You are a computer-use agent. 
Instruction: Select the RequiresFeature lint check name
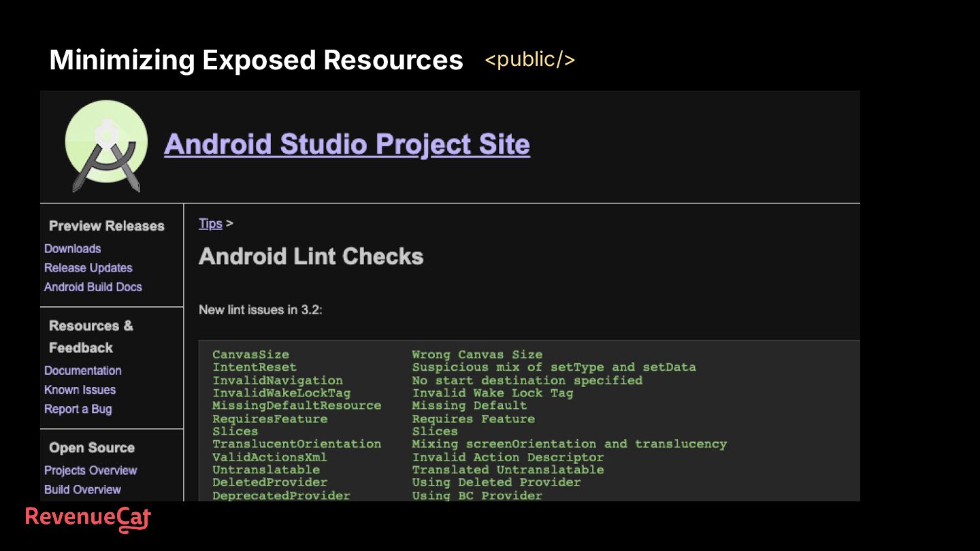coord(270,419)
